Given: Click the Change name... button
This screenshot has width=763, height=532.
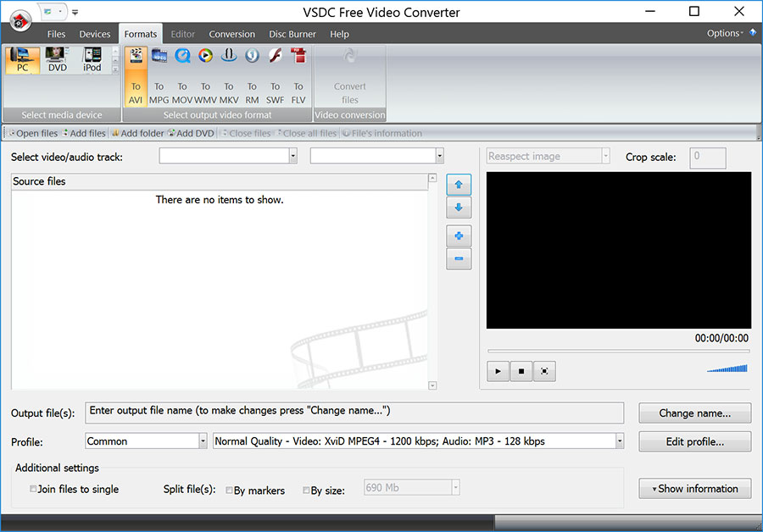Looking at the screenshot, I should (x=695, y=413).
